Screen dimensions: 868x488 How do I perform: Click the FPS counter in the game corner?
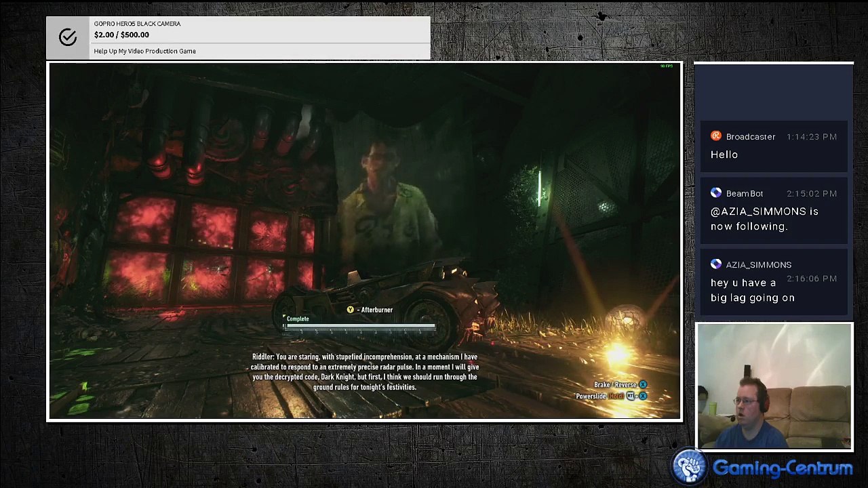667,66
